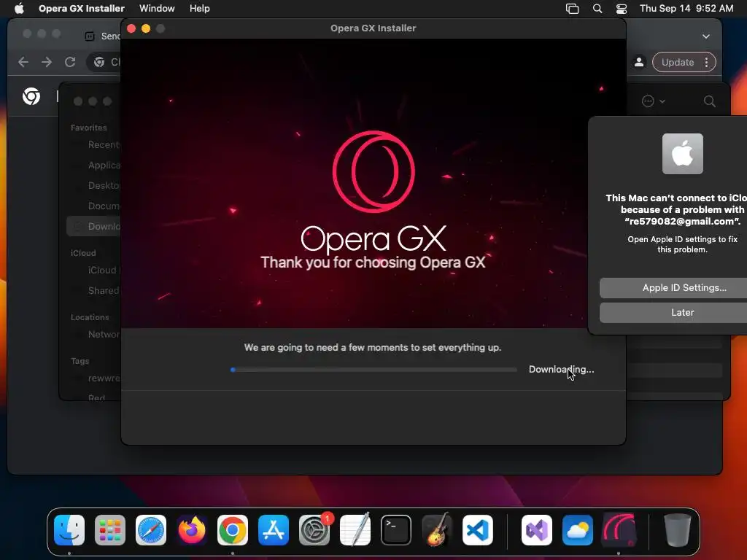Go back in Chrome
The image size is (747, 560).
coord(23,62)
